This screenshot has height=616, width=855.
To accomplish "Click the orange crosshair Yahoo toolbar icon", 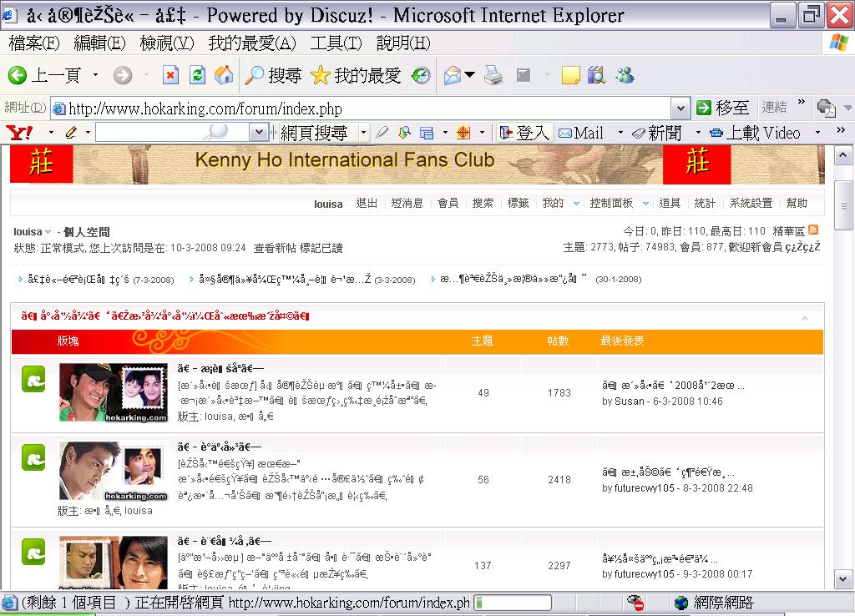I will [463, 133].
